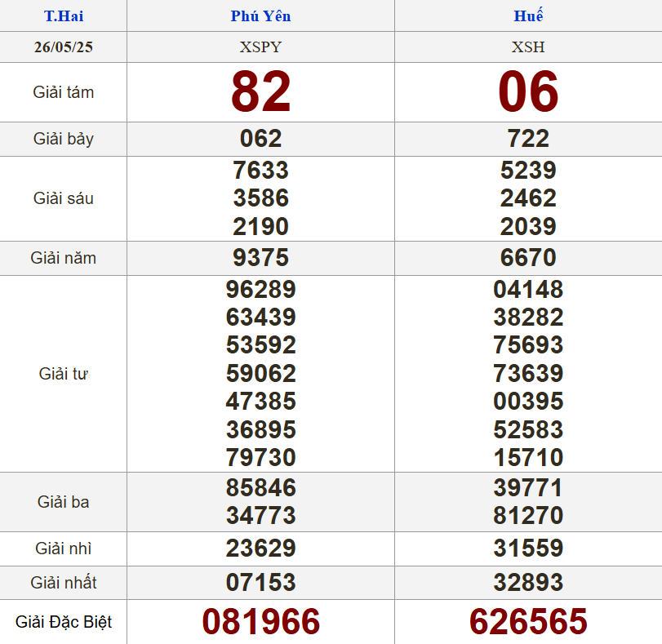Click the Giải năm number 9375
Image resolution: width=662 pixels, height=644 pixels.
[260, 258]
